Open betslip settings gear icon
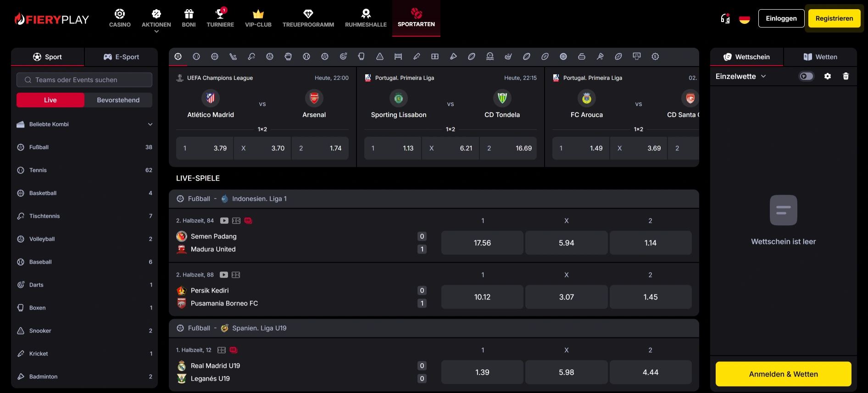The width and height of the screenshot is (868, 393). pyautogui.click(x=828, y=76)
